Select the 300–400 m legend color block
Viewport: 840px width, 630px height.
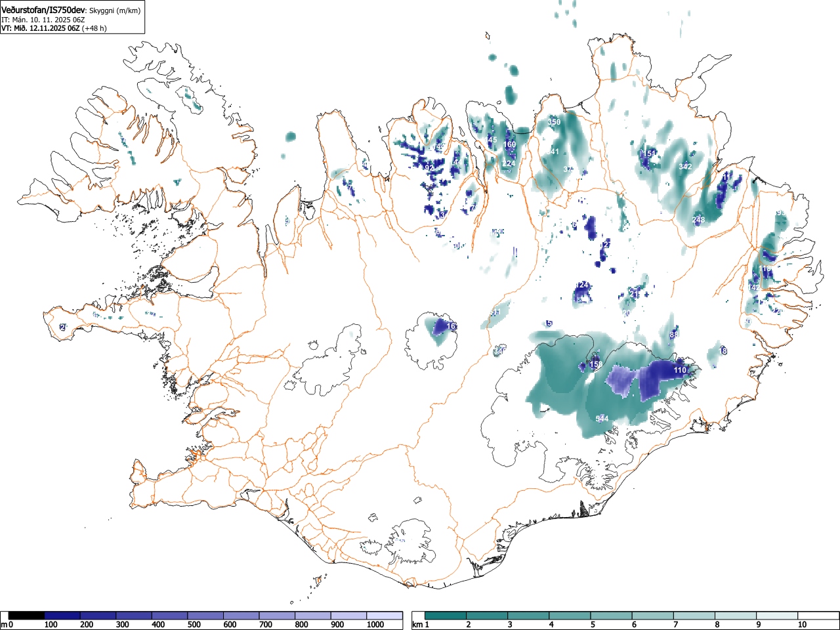(134, 616)
